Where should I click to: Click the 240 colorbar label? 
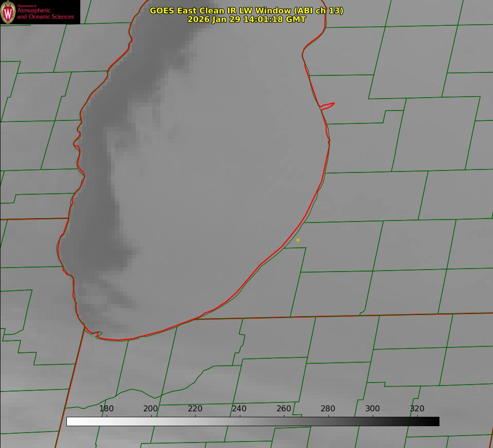pos(239,408)
